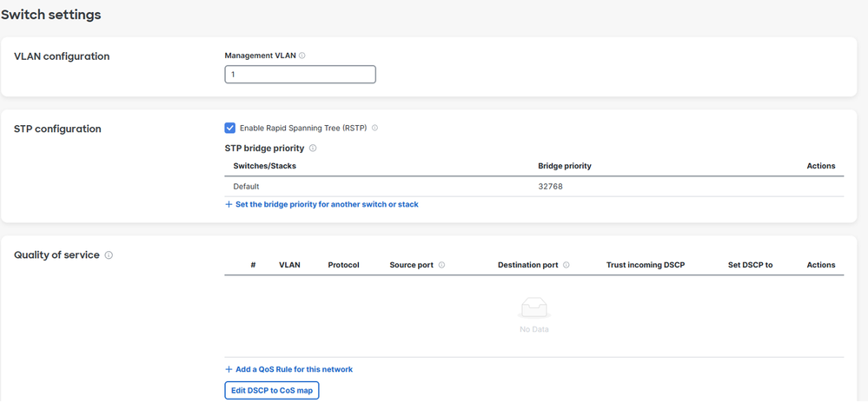Screen dimensions: 868x403
Task: Click the No Data empty inbox icon
Action: 533,308
